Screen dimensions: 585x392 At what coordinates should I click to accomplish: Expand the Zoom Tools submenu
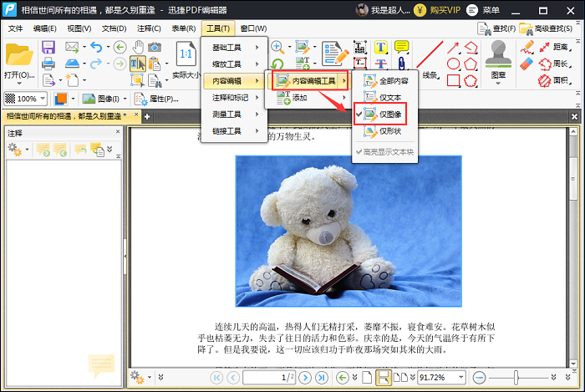(x=234, y=64)
